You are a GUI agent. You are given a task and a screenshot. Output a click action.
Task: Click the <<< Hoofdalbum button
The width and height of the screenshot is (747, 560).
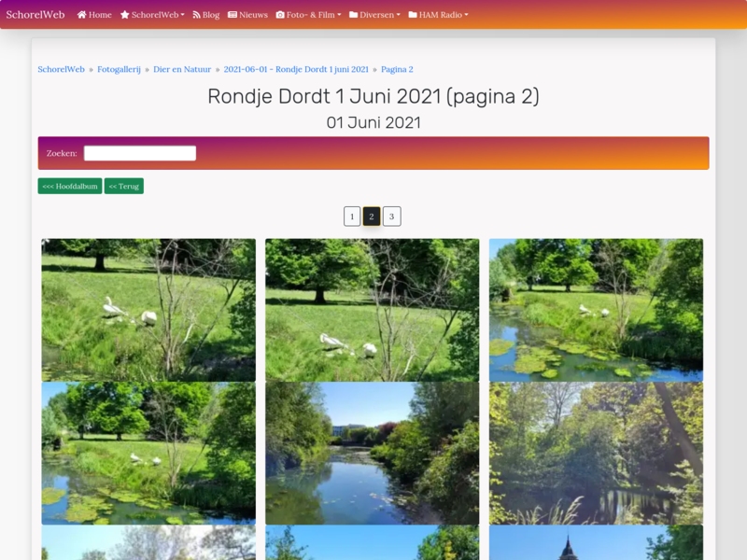tap(70, 186)
